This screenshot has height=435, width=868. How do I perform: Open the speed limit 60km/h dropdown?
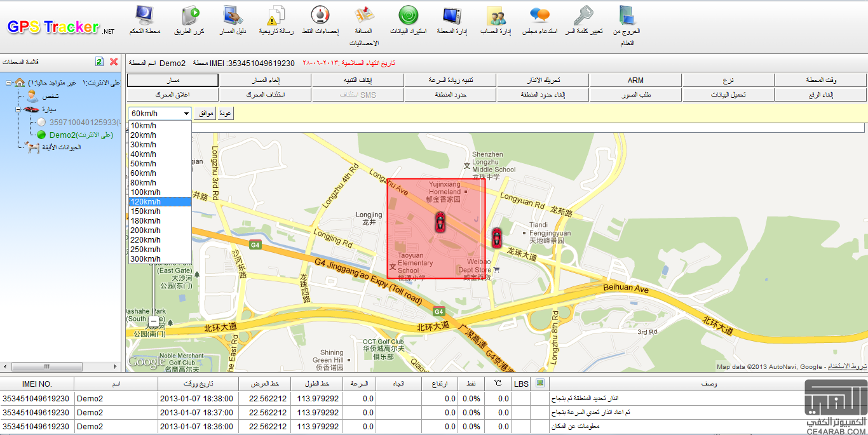coord(160,113)
